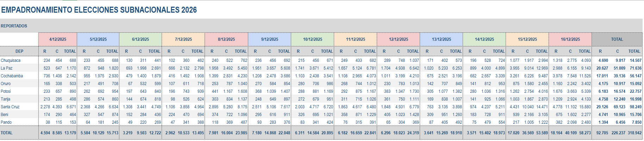Click the 7/12/2025 orange date header

point(183,39)
